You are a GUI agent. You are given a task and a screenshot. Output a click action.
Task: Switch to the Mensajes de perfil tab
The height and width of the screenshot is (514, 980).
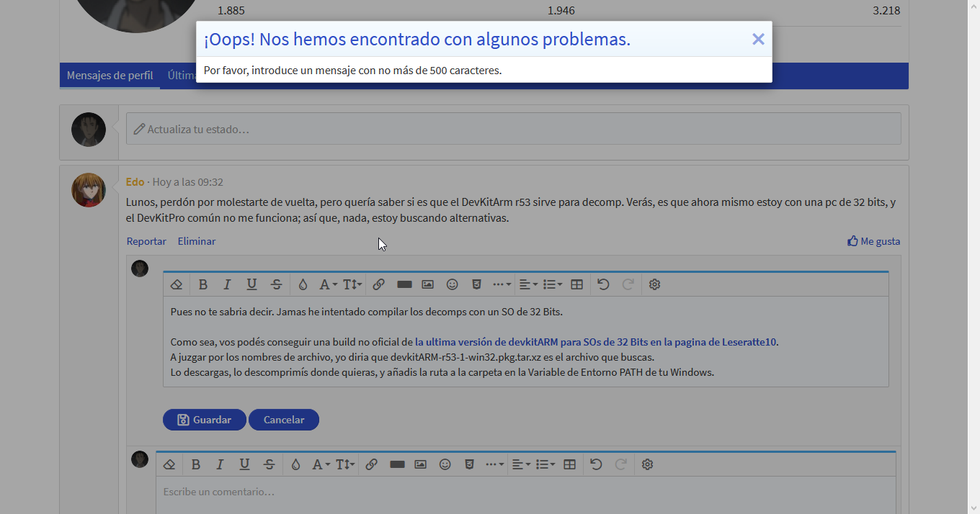click(110, 76)
